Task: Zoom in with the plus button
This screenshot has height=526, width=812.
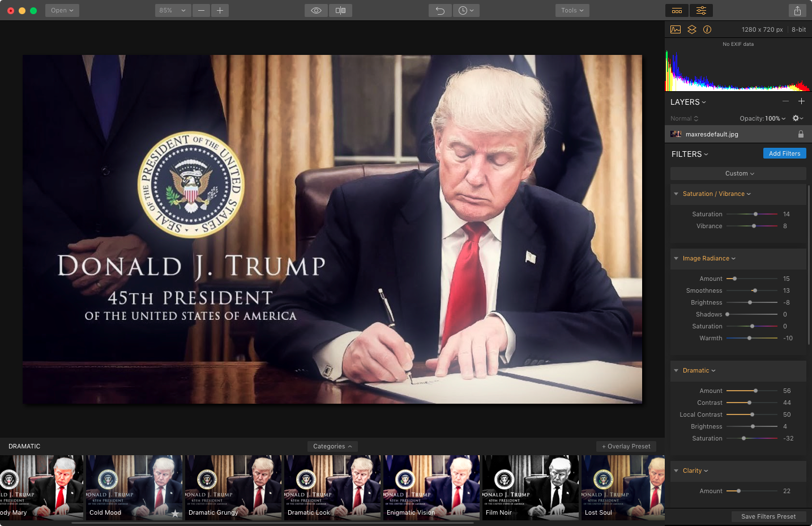Action: 220,10
